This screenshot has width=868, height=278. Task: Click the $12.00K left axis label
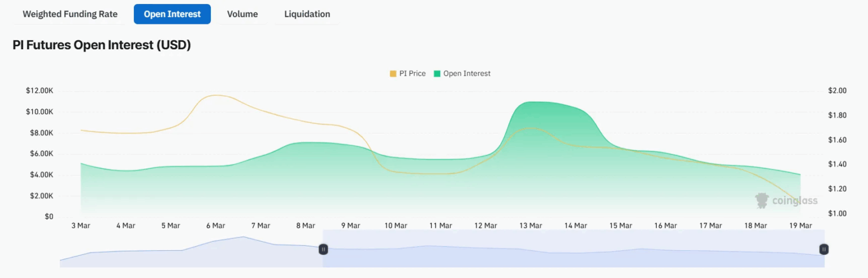tap(40, 90)
